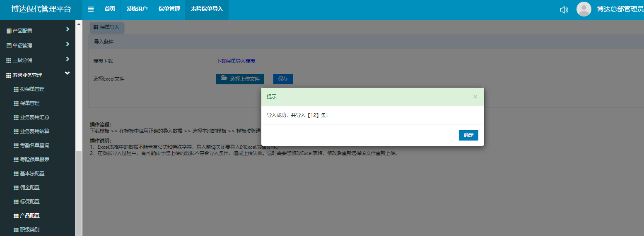Click the folder icon on 选择上传文件 button
The height and width of the screenshot is (236, 644).
click(x=224, y=78)
